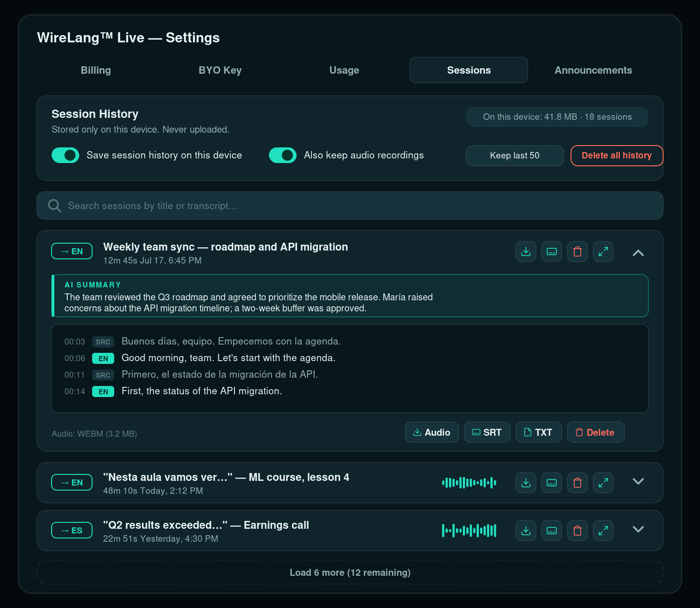This screenshot has width=700, height=608.
Task: Expand the Earnings call session details
Action: (x=638, y=530)
